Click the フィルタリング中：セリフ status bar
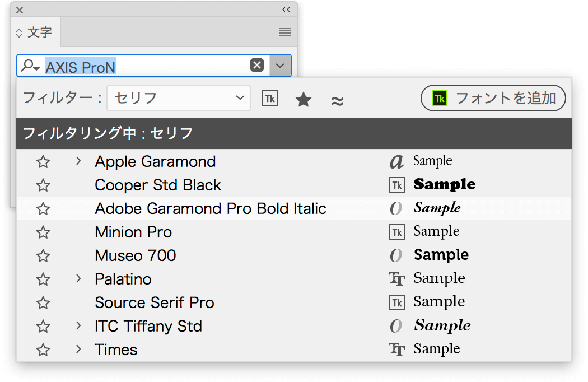This screenshot has width=588, height=382. coord(294,133)
